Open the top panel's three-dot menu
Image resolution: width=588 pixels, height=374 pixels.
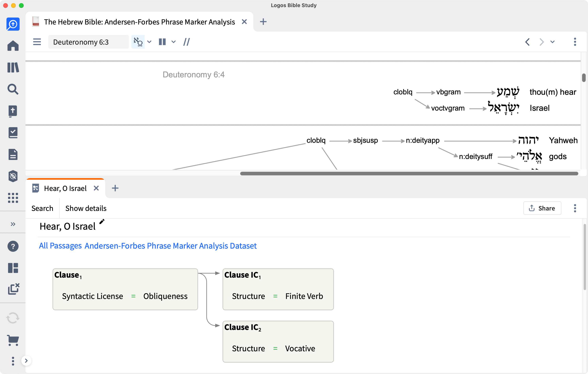click(x=575, y=42)
